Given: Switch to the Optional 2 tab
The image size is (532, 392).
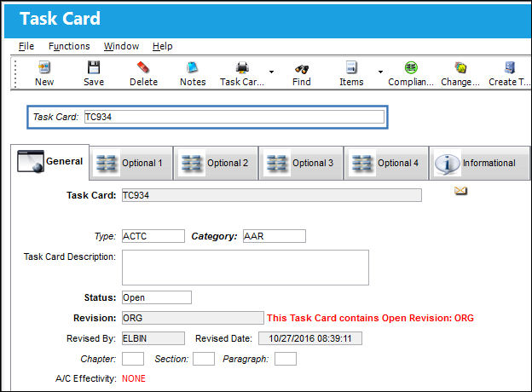Looking at the screenshot, I should (x=216, y=163).
